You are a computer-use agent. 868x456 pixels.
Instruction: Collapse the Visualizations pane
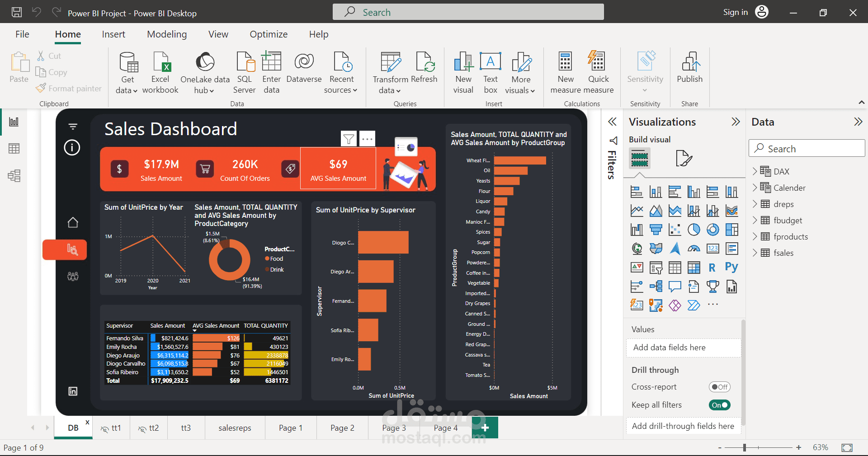click(x=736, y=122)
